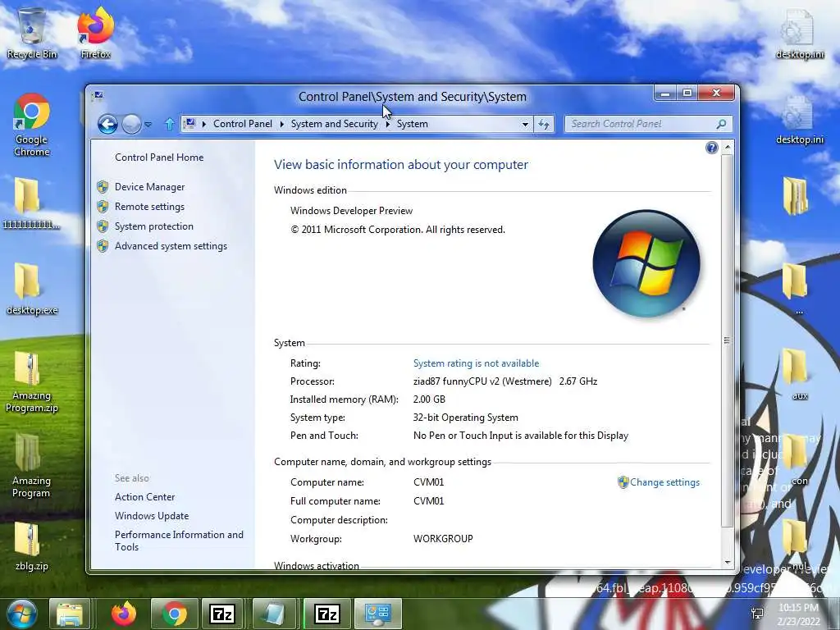840x630 pixels.
Task: Click System in the breadcrumb path
Action: point(412,124)
